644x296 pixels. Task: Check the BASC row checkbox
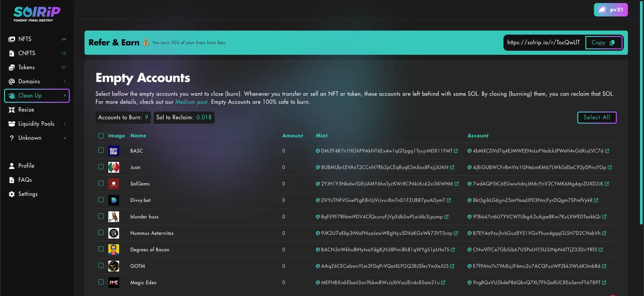click(101, 150)
